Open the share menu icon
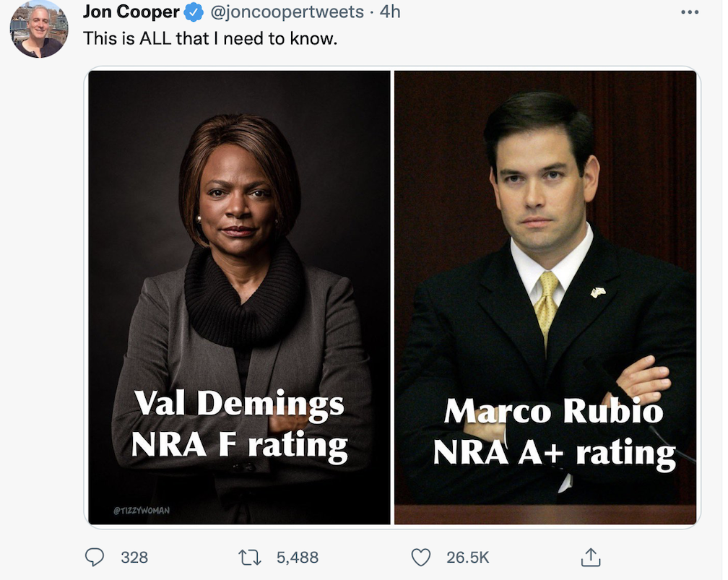 point(591,557)
